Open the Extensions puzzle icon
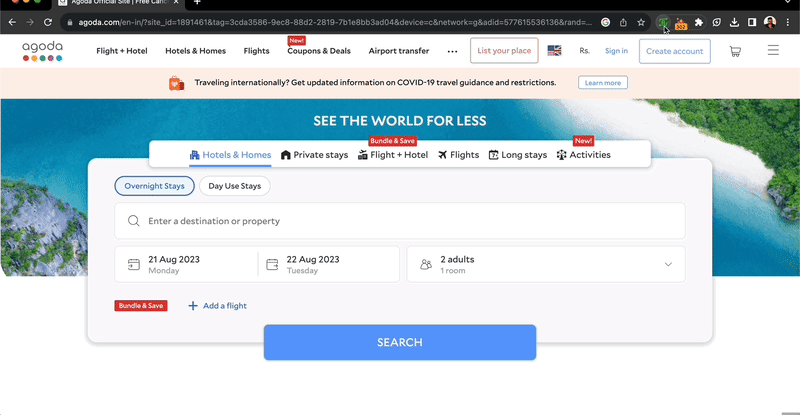 (698, 22)
